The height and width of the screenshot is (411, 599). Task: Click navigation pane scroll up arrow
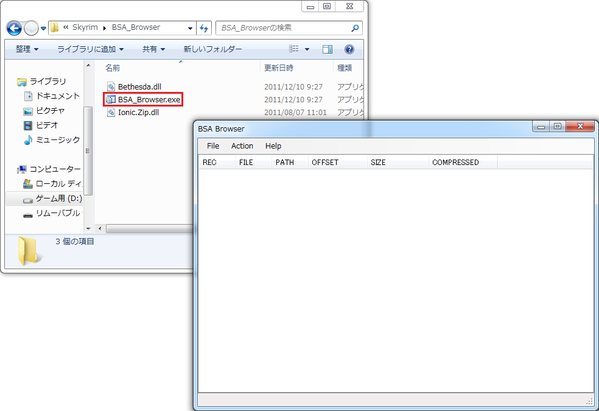click(88, 66)
